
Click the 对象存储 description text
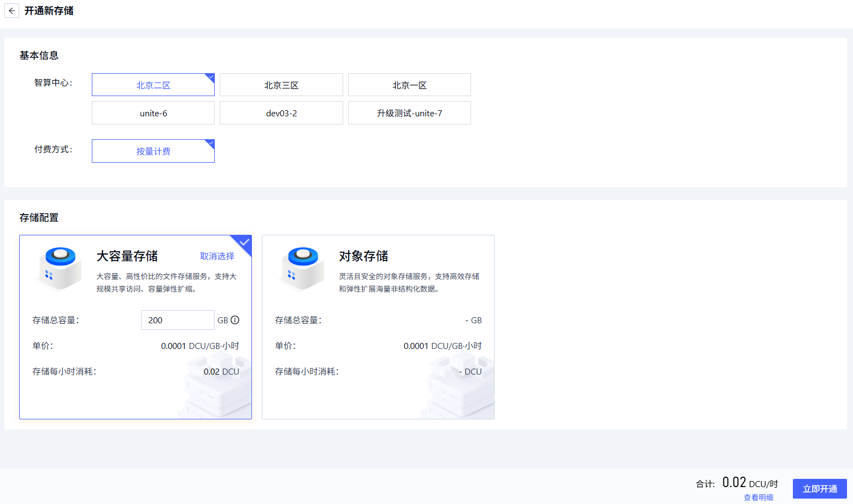[x=409, y=282]
